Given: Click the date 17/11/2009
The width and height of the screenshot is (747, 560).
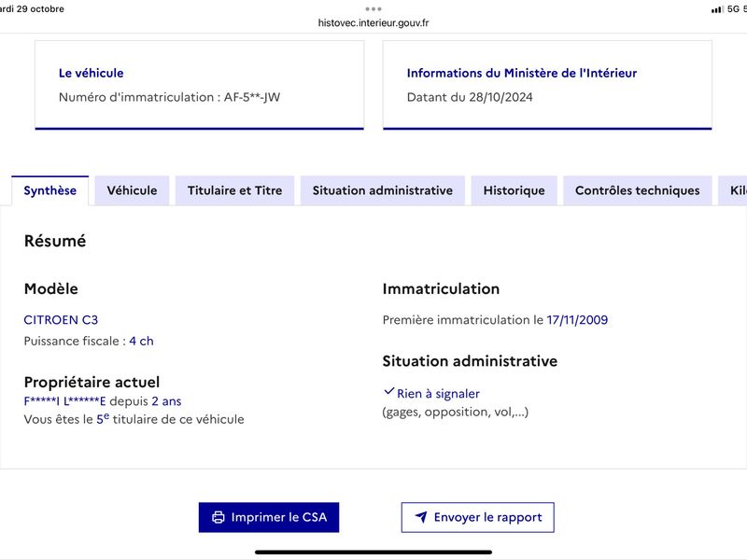Looking at the screenshot, I should [x=577, y=320].
